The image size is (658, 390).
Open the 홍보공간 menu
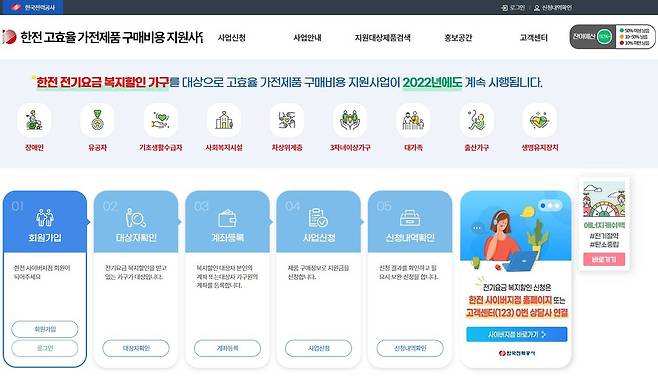click(458, 38)
